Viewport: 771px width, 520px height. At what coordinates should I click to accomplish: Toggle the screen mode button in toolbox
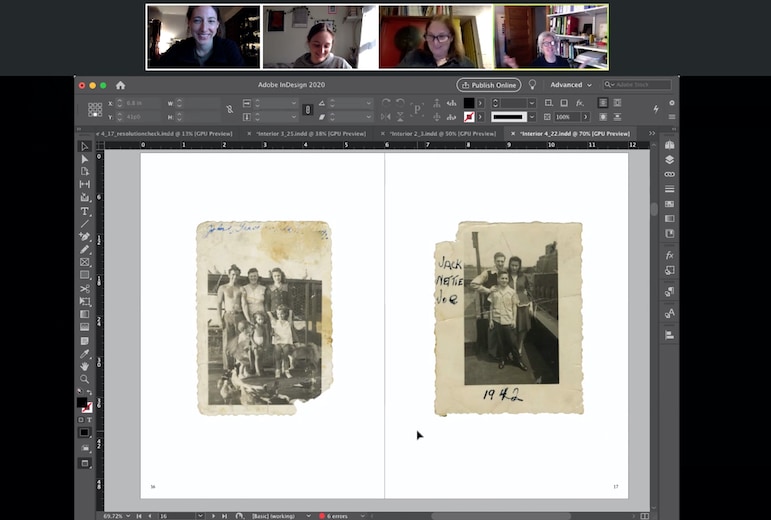point(85,463)
